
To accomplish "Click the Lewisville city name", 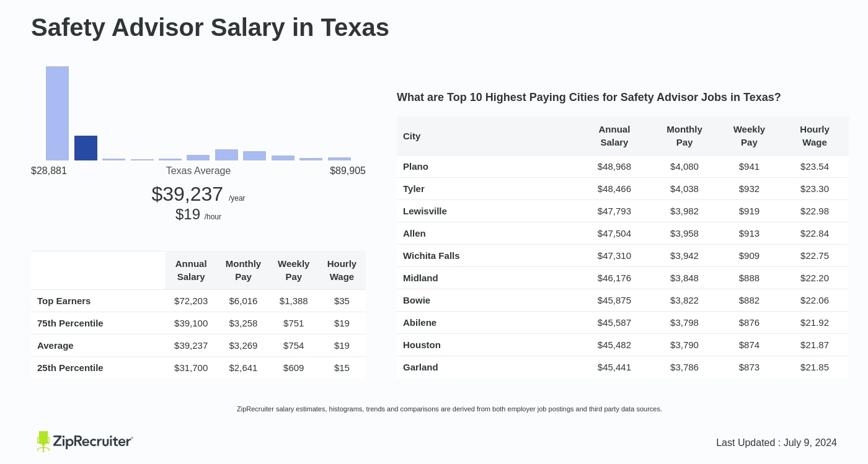I will pyautogui.click(x=425, y=211).
